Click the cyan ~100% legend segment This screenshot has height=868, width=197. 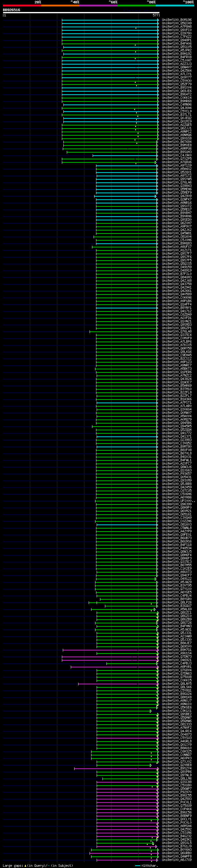click(175, 6)
